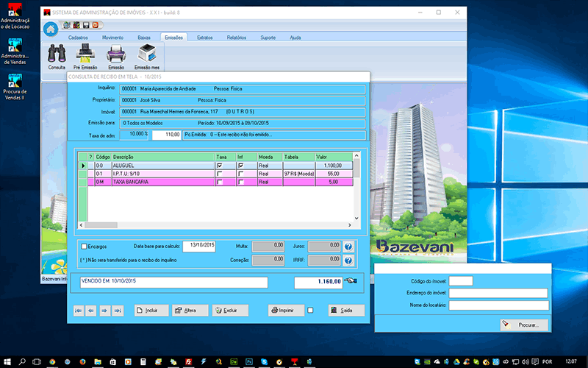The image size is (588, 368).
Task: Click the Emissão printer icon
Action: point(115,54)
